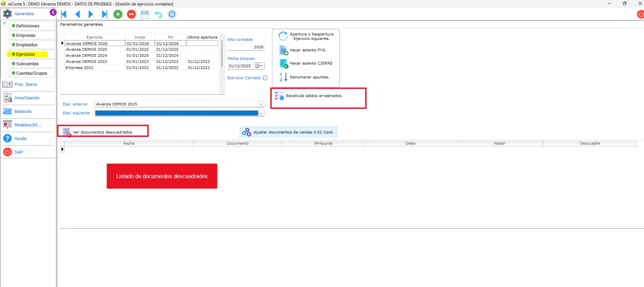This screenshot has width=644, height=287.
Task: Click Debe column header
Action: pos(410,143)
